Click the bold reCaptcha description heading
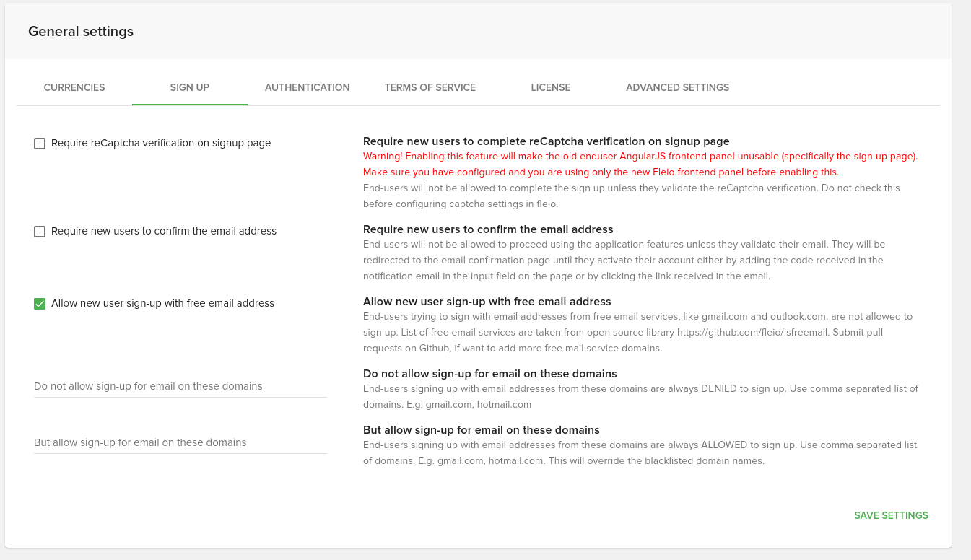 coord(547,141)
